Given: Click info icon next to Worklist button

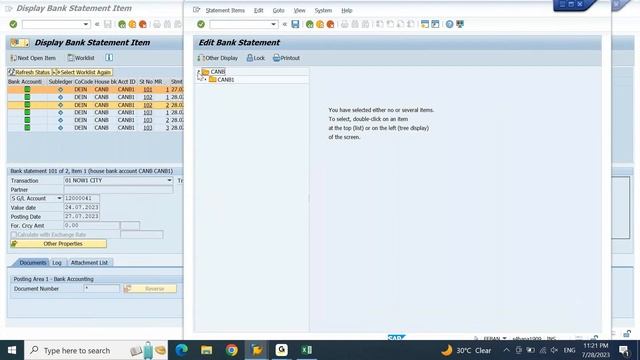Looking at the screenshot, I should point(109,58).
